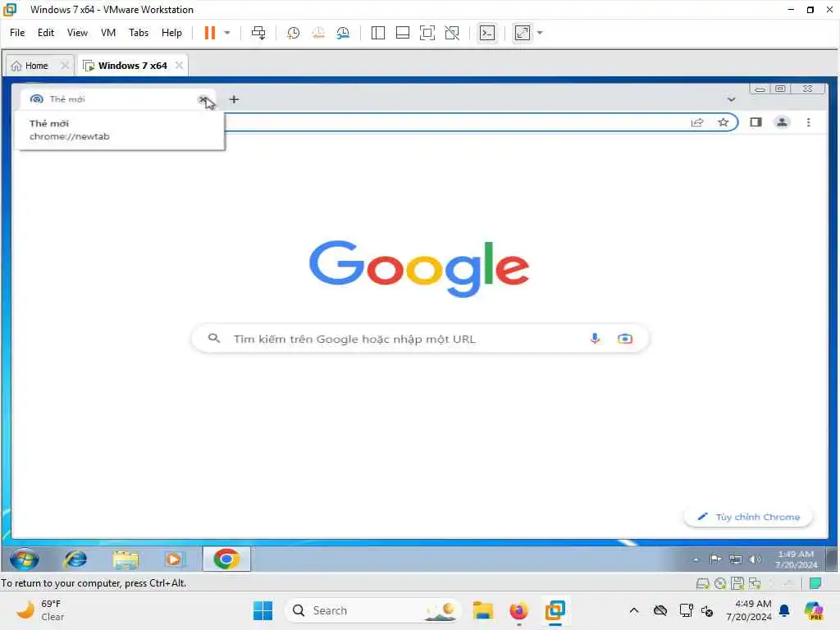Click the host taskbar Search box
Image resolution: width=840 pixels, height=630 pixels.
[x=373, y=610]
